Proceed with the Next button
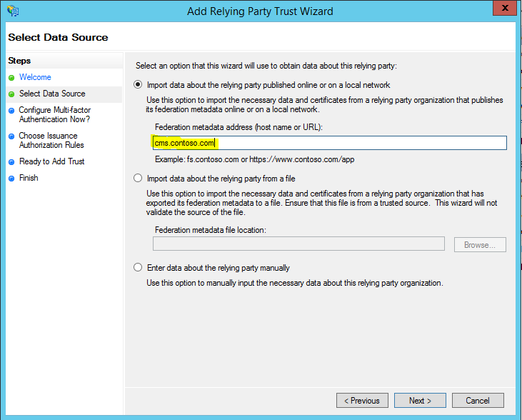The image size is (522, 420). [420, 400]
